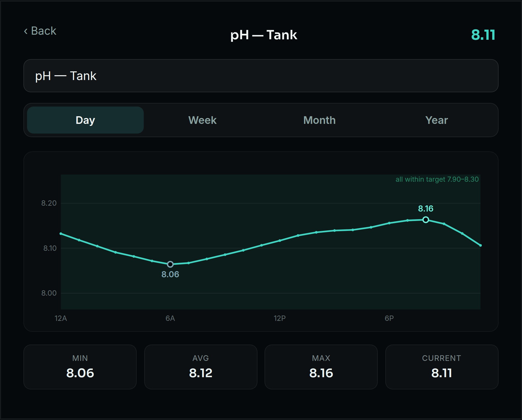
Task: Switch to the Week tab
Action: click(202, 120)
